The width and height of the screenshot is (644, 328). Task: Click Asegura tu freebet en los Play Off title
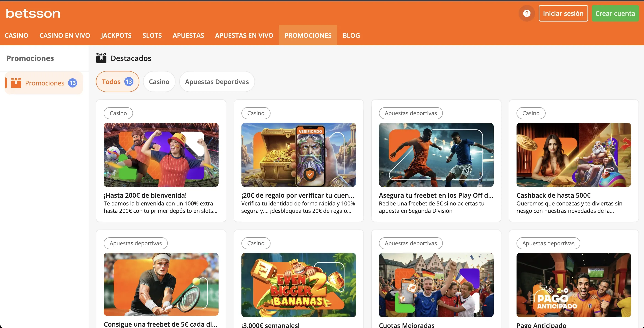436,195
